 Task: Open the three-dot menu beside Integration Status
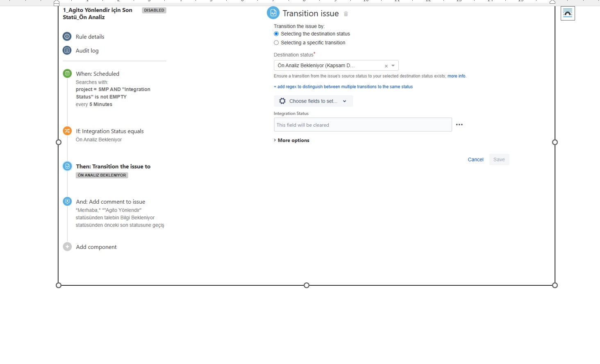coord(459,125)
